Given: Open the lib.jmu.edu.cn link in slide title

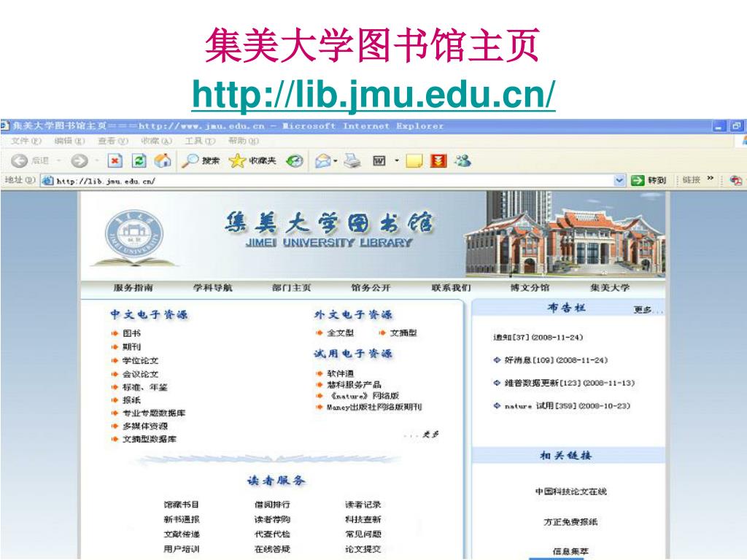Looking at the screenshot, I should coord(373,94).
